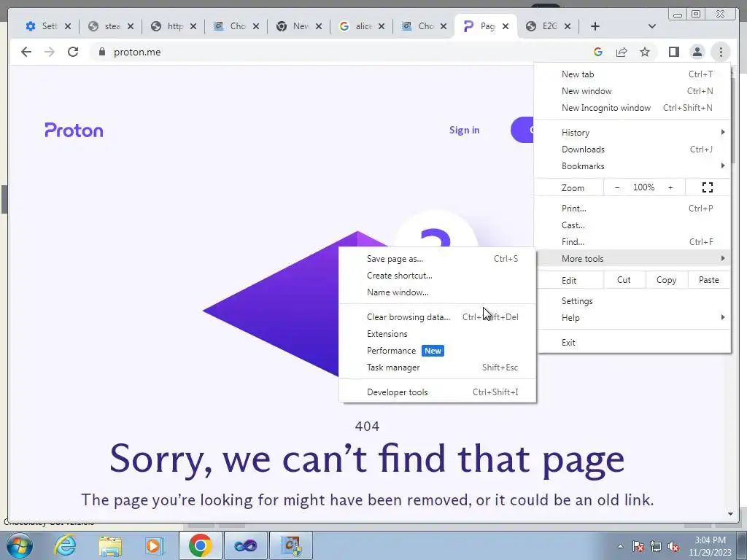Choose Print... from the menu

tap(634, 208)
